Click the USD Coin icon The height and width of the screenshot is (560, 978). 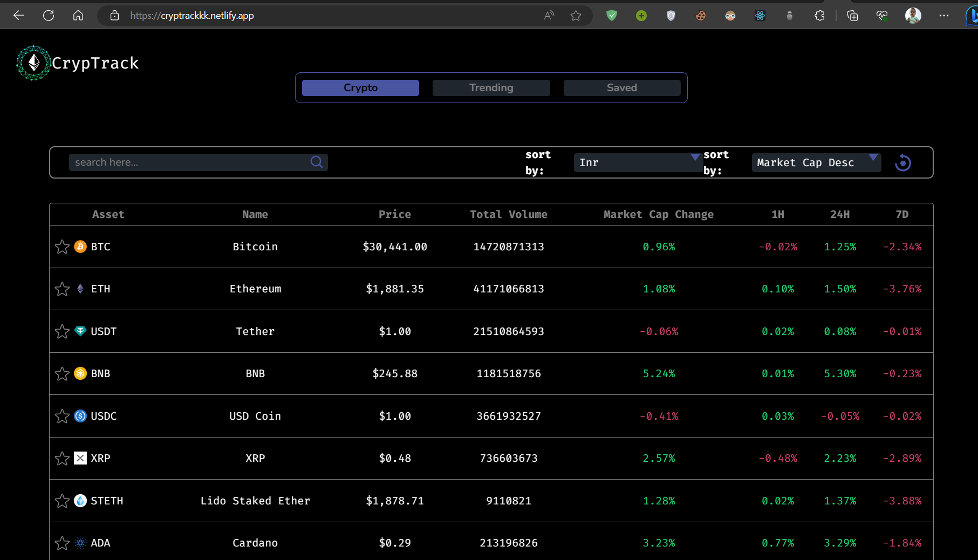80,416
